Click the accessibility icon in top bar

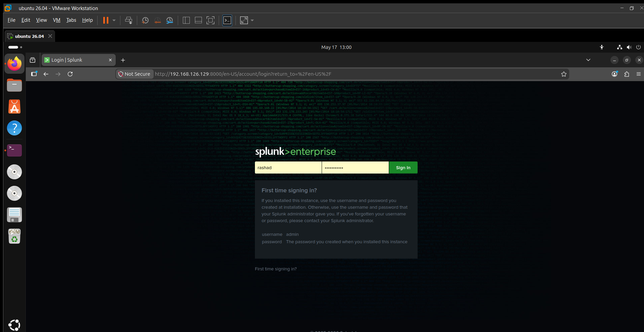pos(602,47)
